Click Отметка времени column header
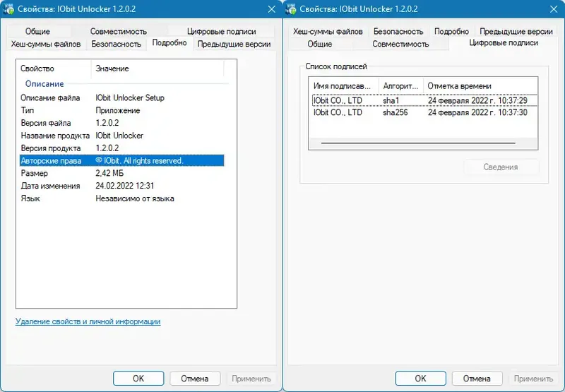This screenshot has width=565, height=392. pos(480,86)
